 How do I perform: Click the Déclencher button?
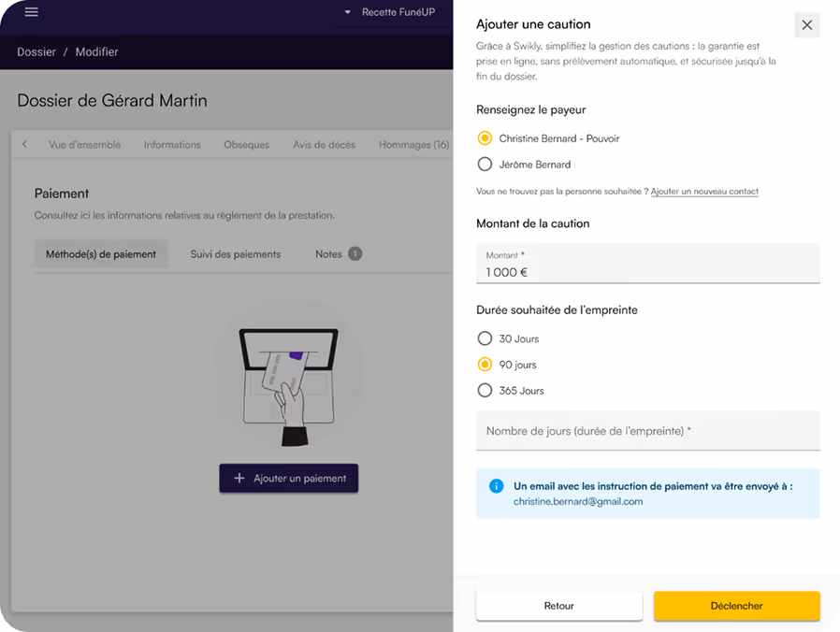pos(737,606)
